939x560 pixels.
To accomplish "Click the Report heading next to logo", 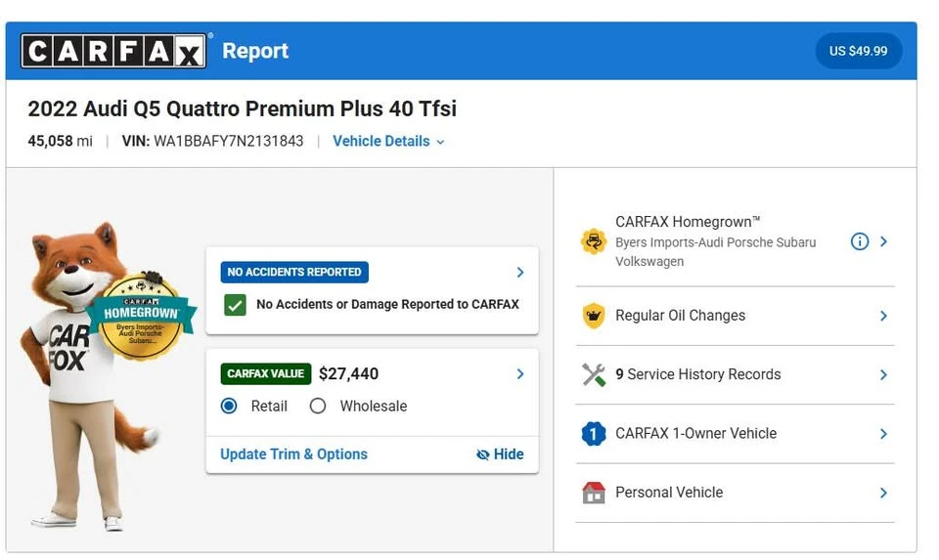I will tap(255, 51).
